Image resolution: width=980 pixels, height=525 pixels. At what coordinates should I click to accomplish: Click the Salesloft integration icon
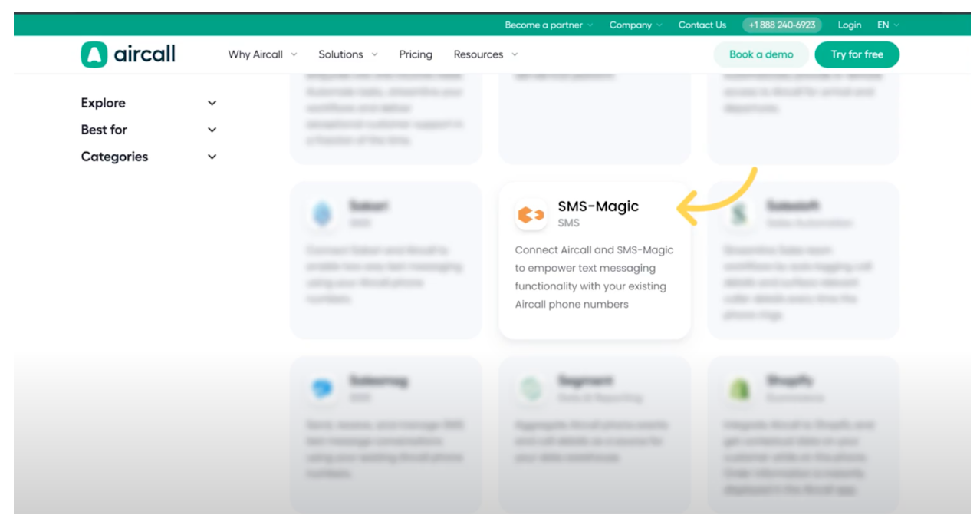click(738, 214)
